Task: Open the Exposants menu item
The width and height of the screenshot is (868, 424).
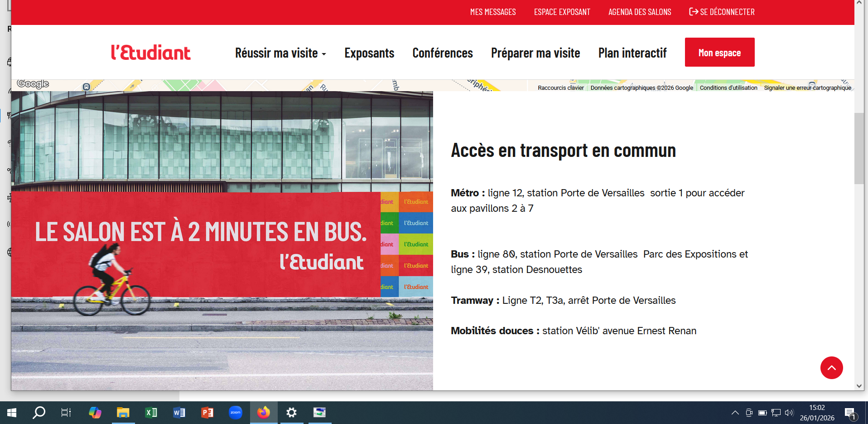Action: click(369, 53)
